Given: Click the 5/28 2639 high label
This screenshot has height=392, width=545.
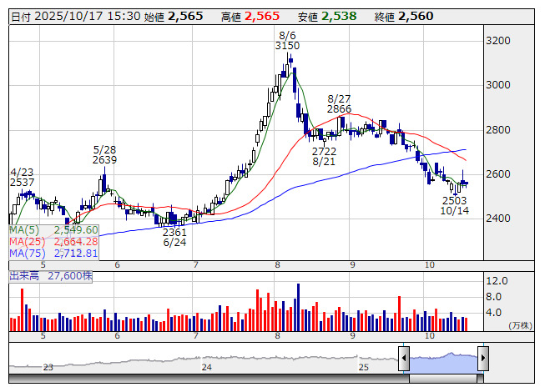Looking at the screenshot, I should click(104, 155).
